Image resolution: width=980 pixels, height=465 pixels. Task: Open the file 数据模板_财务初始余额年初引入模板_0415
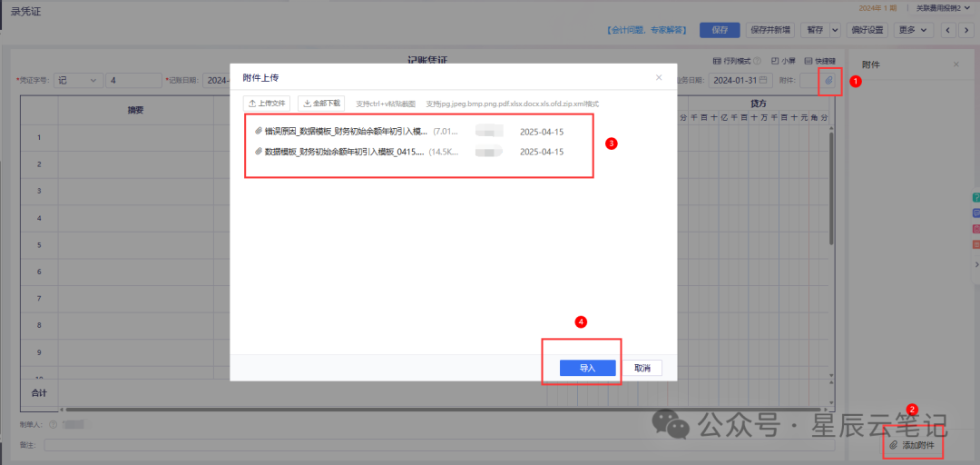(345, 152)
